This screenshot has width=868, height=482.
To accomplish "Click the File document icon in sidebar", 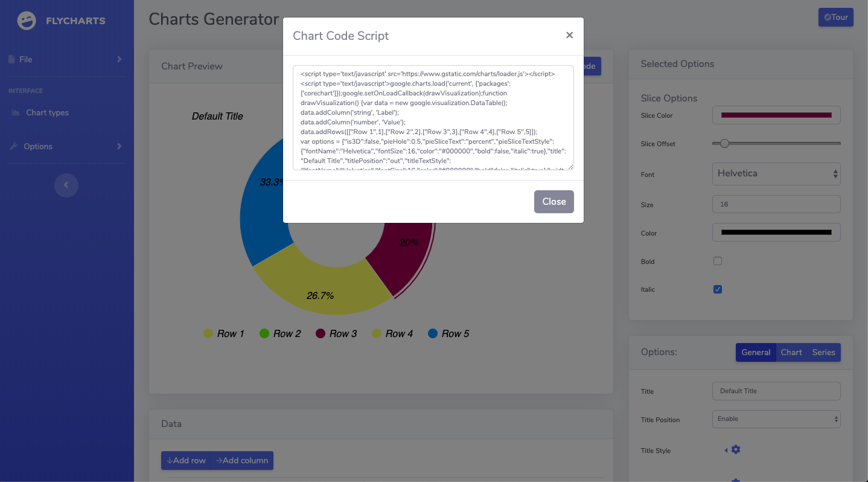I will [x=11, y=59].
